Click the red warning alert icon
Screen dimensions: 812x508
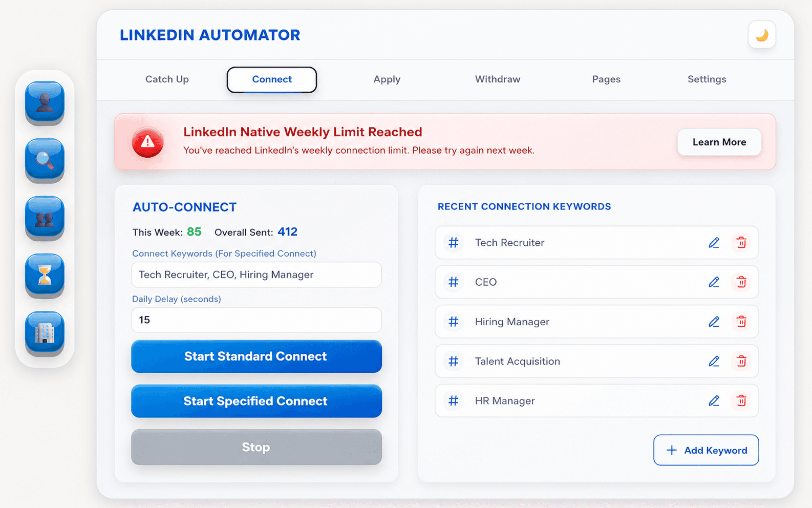pos(148,142)
